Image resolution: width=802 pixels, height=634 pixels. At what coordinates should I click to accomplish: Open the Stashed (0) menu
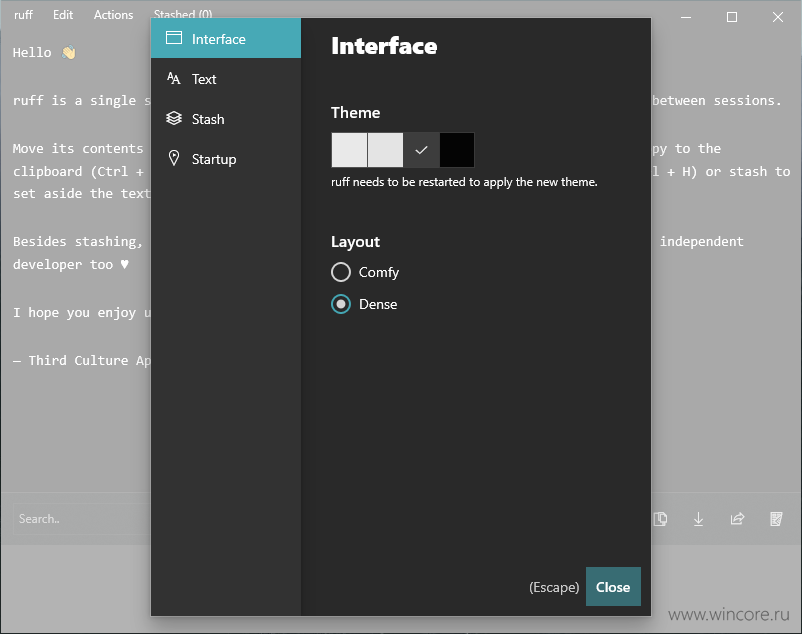(183, 14)
